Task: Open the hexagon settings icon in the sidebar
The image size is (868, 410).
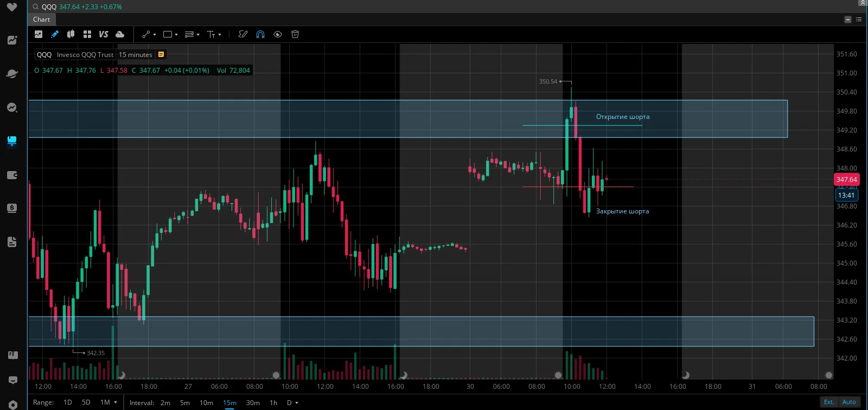Action: tap(13, 405)
